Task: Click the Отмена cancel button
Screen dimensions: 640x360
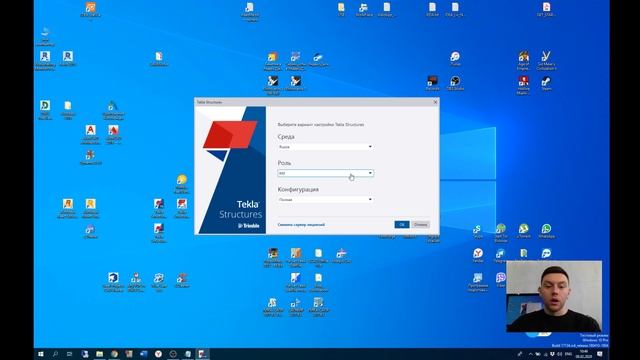Action: pos(420,224)
